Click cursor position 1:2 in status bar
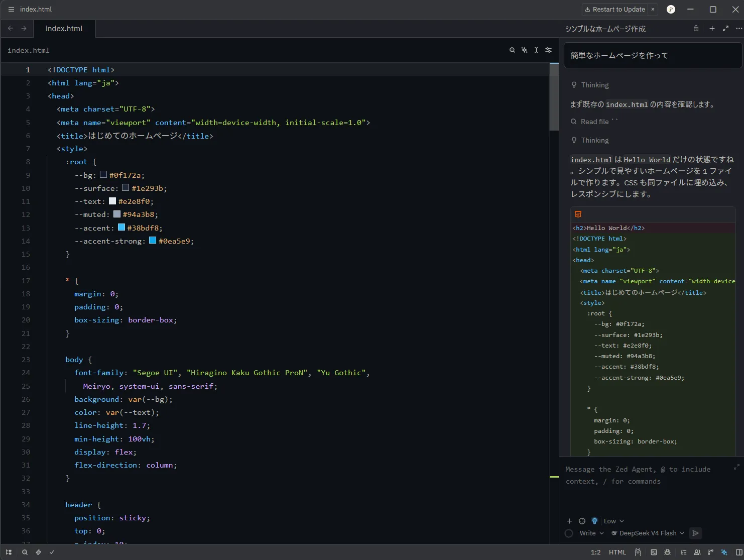Screen dimensions: 744x560 [595, 552]
